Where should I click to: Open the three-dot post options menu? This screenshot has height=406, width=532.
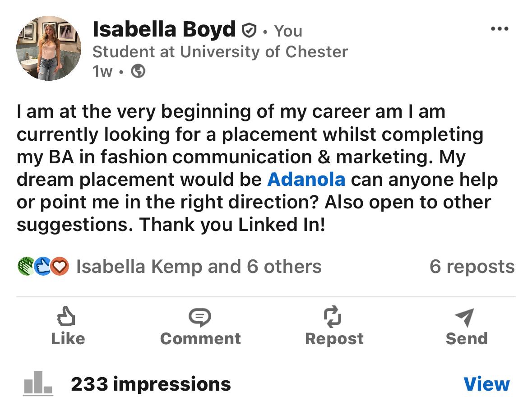pyautogui.click(x=499, y=29)
